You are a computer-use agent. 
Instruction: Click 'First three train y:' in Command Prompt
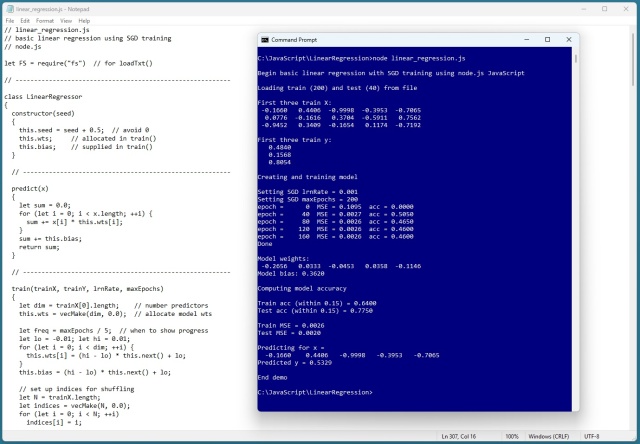click(x=294, y=140)
